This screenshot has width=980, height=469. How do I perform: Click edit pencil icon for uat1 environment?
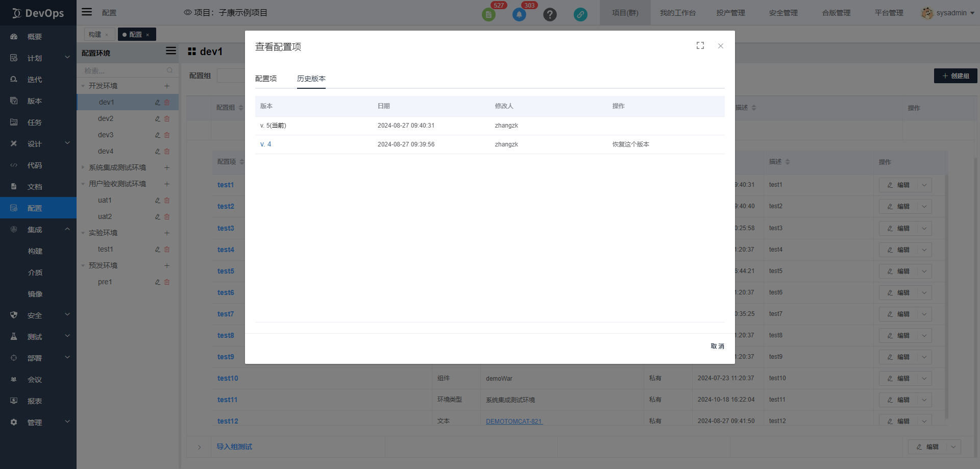(x=158, y=201)
